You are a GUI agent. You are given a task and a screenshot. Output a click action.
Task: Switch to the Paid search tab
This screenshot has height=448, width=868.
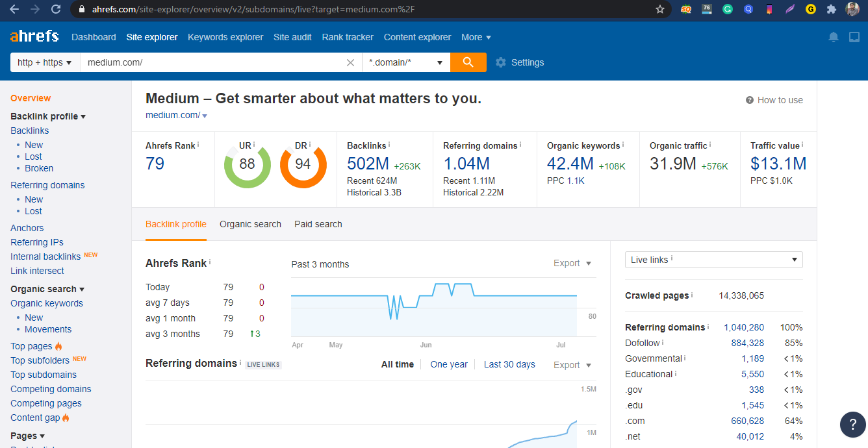318,224
